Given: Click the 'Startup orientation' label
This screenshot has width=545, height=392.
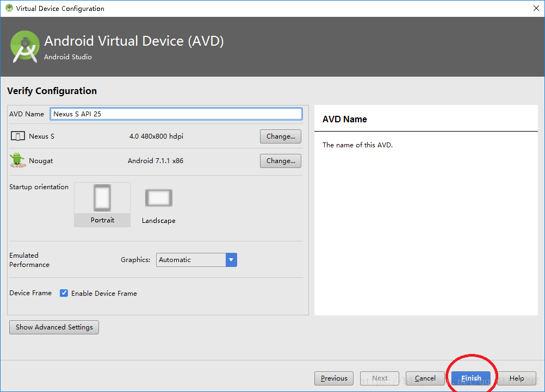Looking at the screenshot, I should [x=39, y=186].
